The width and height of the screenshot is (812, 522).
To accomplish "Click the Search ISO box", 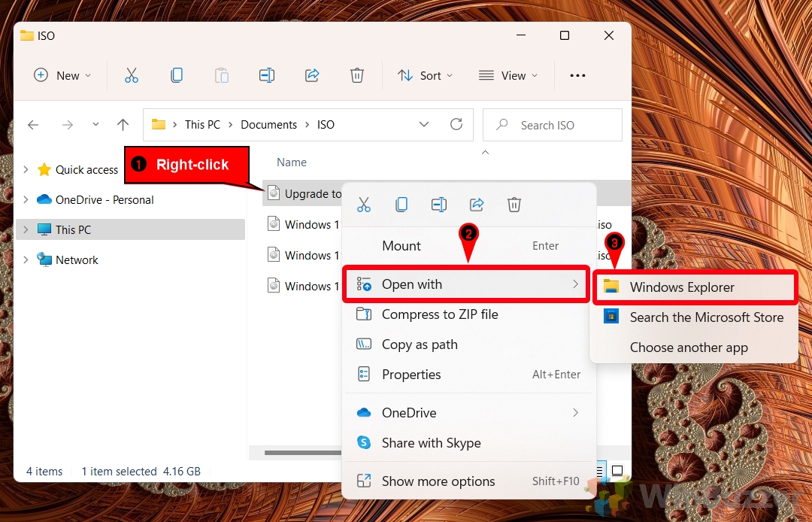I will click(x=553, y=125).
